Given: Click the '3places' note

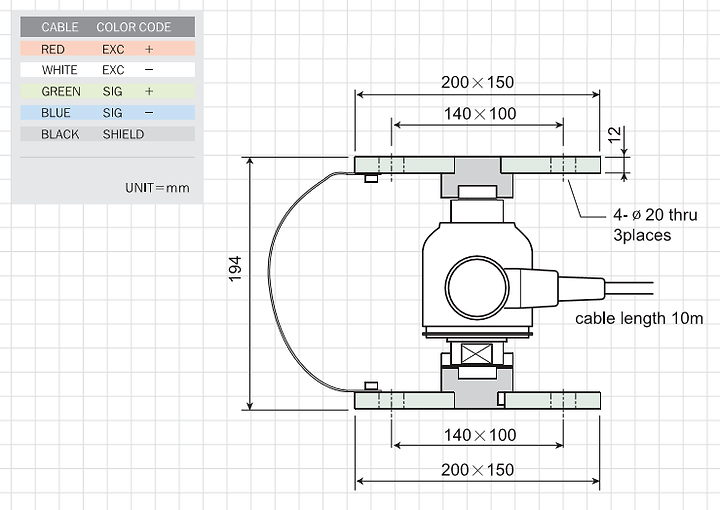Looking at the screenshot, I should point(642,235).
